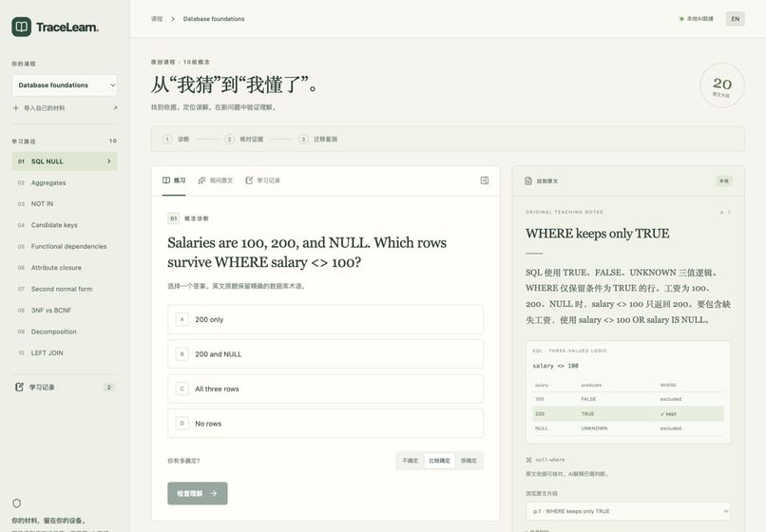Click the 'null-where' tag text

coord(550,460)
